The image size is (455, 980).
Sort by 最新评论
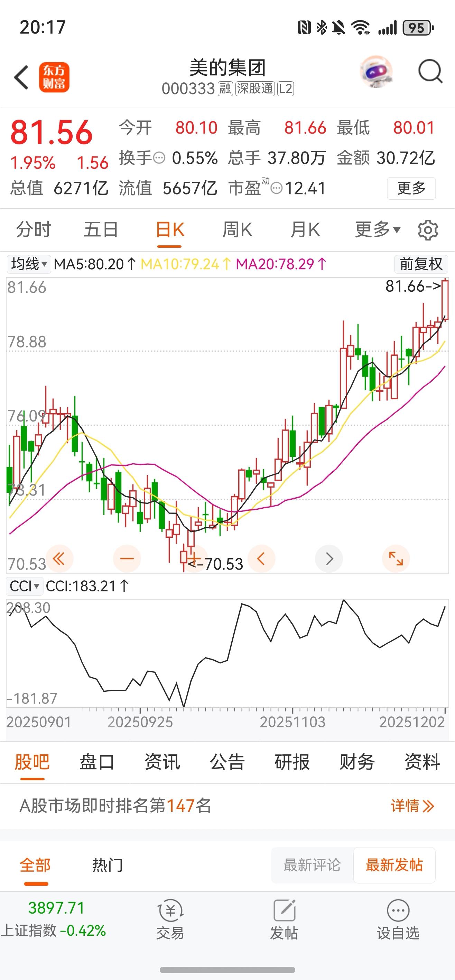coord(312,865)
